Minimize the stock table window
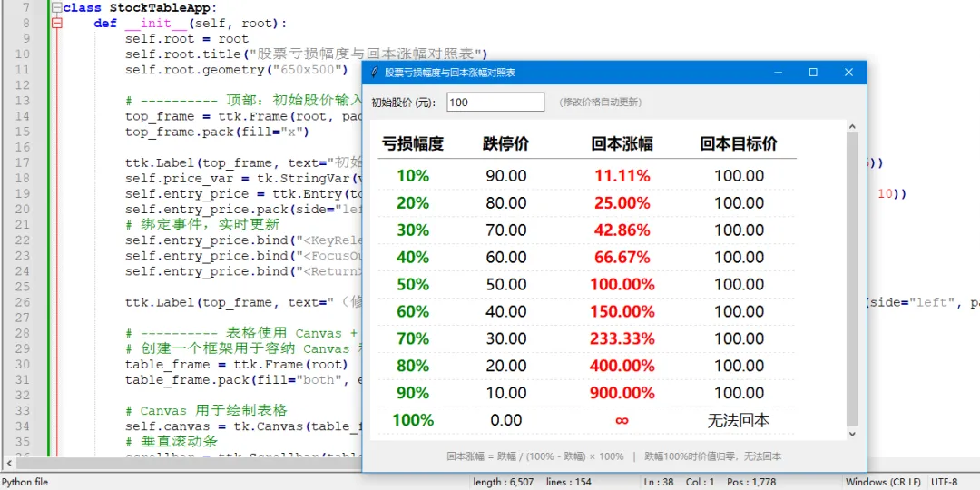980x490 pixels. click(779, 73)
